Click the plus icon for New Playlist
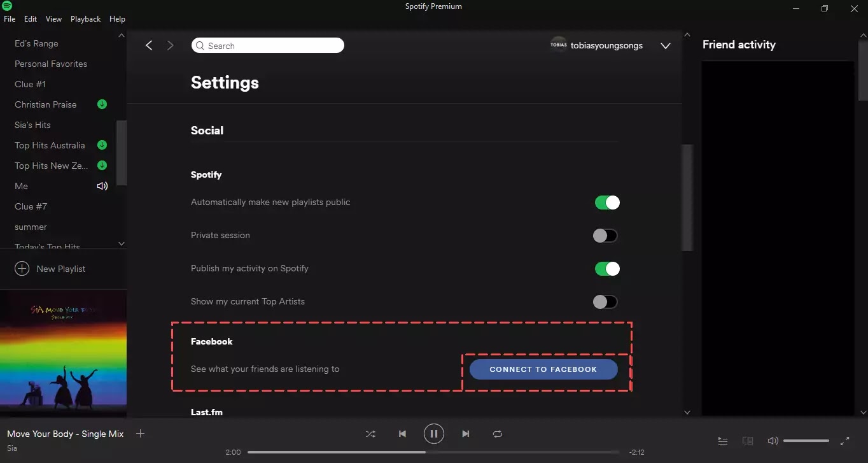The image size is (868, 463). click(x=22, y=269)
